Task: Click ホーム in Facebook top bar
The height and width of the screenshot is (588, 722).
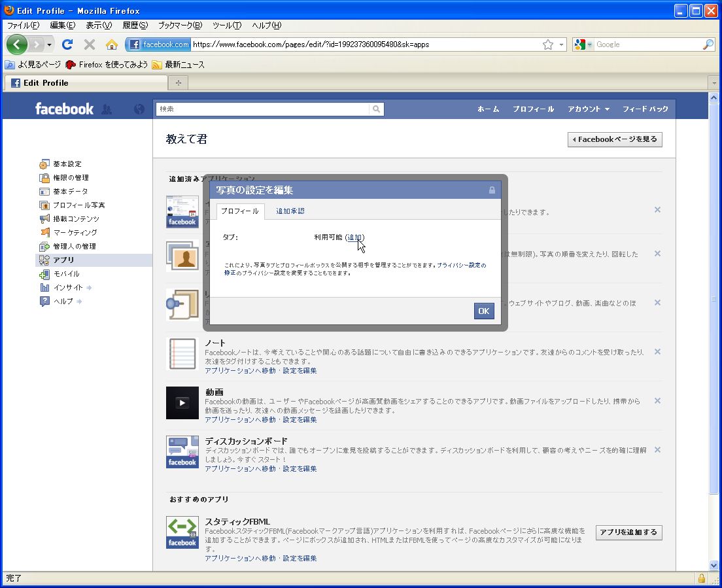Action: (488, 109)
